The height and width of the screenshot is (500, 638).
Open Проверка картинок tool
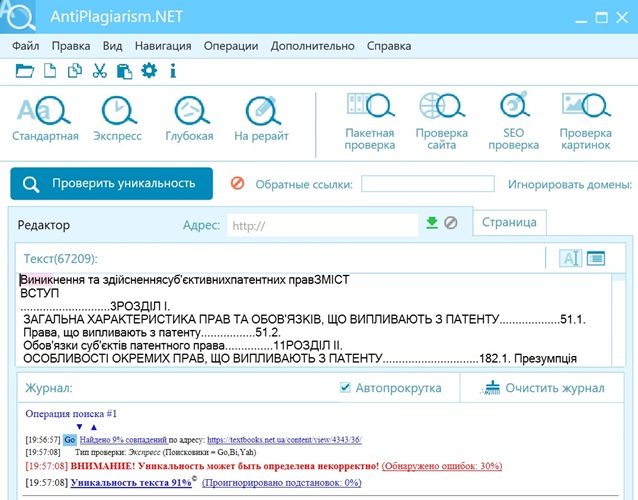pyautogui.click(x=586, y=122)
